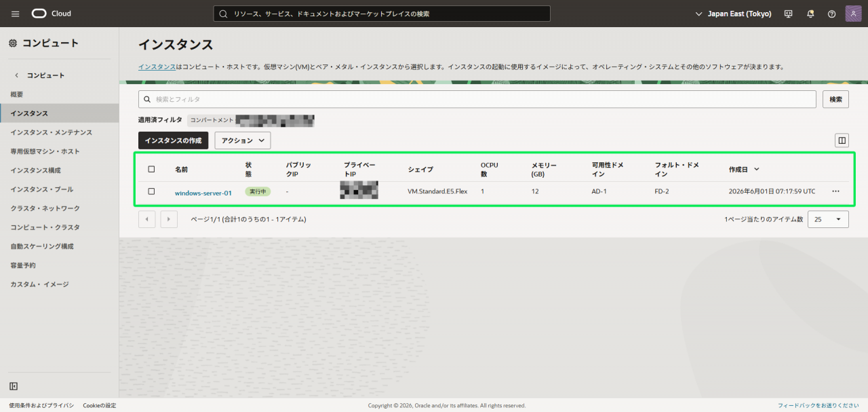Click the VM.Standard.E5.Flex shape cell
The width and height of the screenshot is (868, 412).
tap(437, 191)
